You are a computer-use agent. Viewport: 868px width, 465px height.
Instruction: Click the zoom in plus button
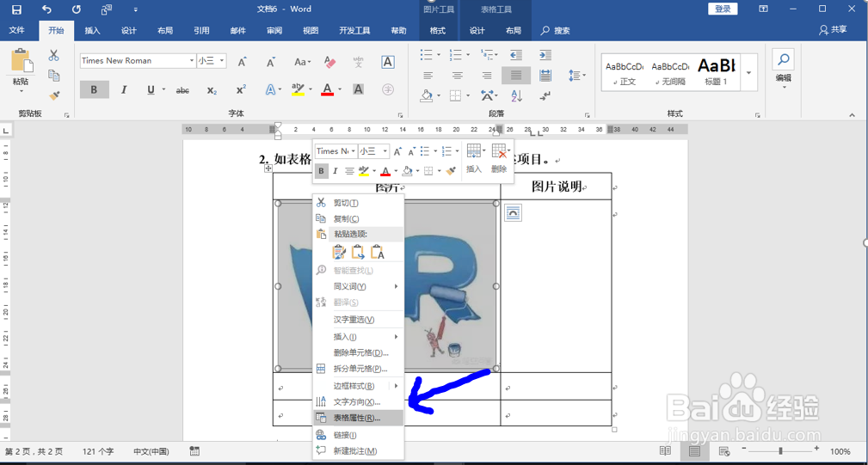[x=816, y=449]
